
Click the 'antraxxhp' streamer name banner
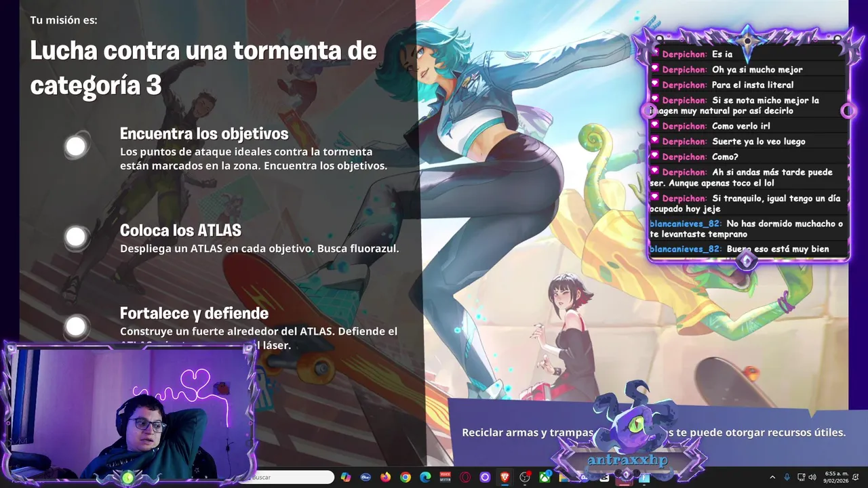pyautogui.click(x=627, y=460)
